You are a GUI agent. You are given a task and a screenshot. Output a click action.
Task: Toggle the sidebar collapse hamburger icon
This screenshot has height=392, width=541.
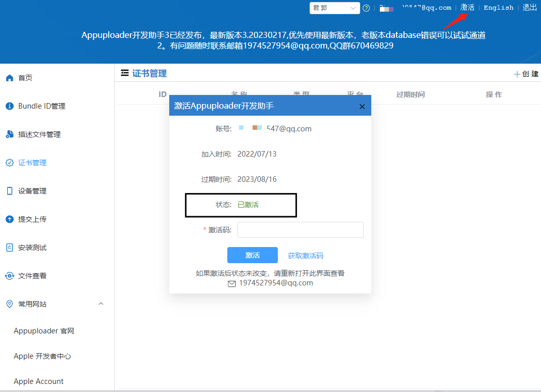125,73
